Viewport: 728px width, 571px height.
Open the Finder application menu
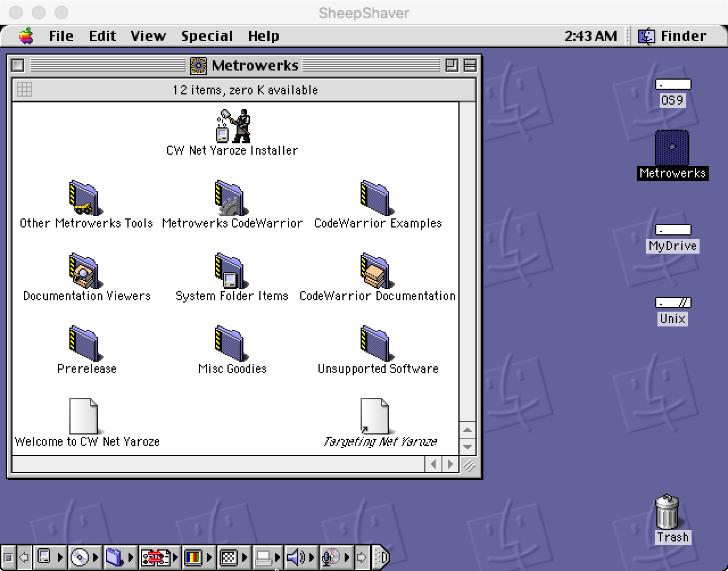tap(672, 36)
